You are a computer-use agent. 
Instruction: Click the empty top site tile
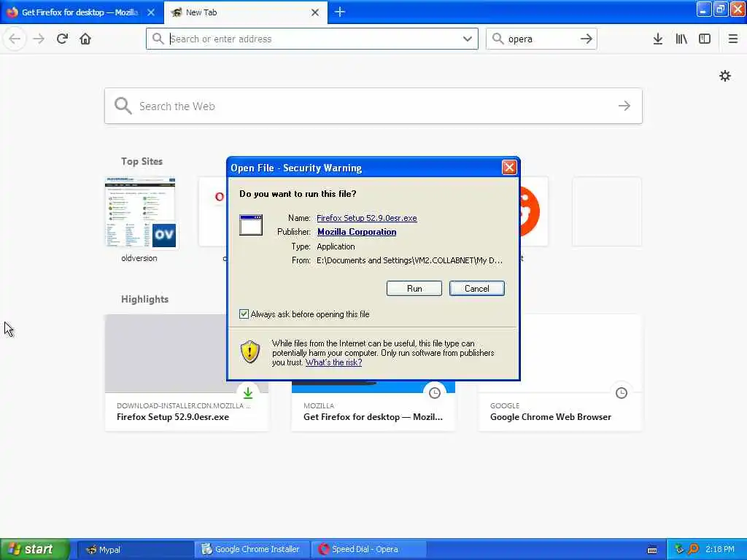606,212
